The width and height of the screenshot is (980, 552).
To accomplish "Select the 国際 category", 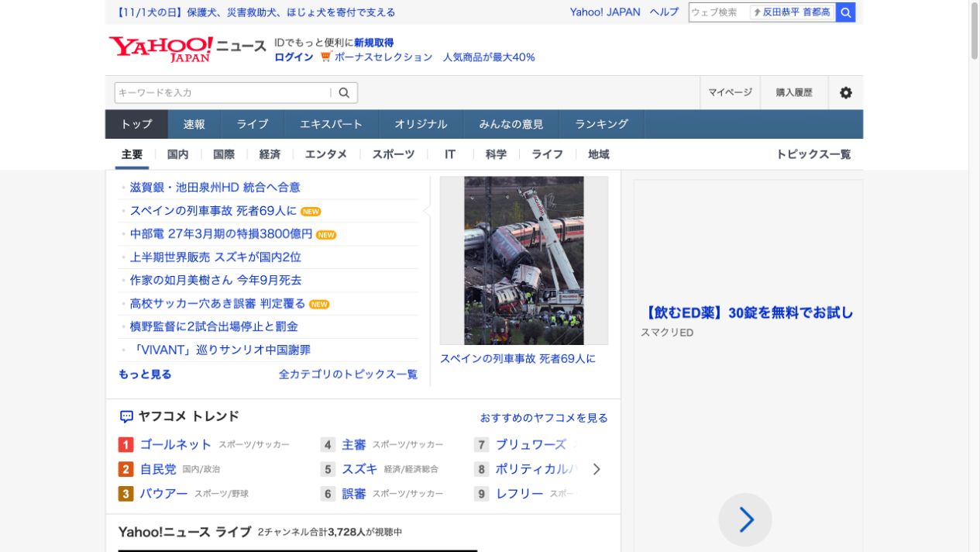I will pyautogui.click(x=224, y=154).
